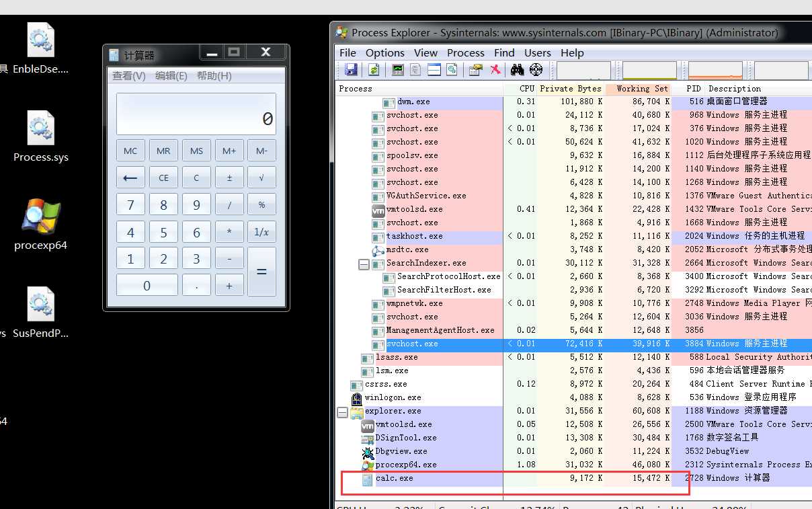Click the CPU usage mini graph
The height and width of the screenshot is (509, 812).
coord(583,71)
